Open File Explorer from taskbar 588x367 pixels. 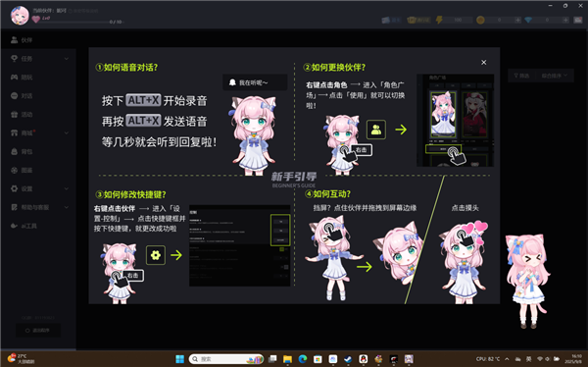click(x=287, y=359)
